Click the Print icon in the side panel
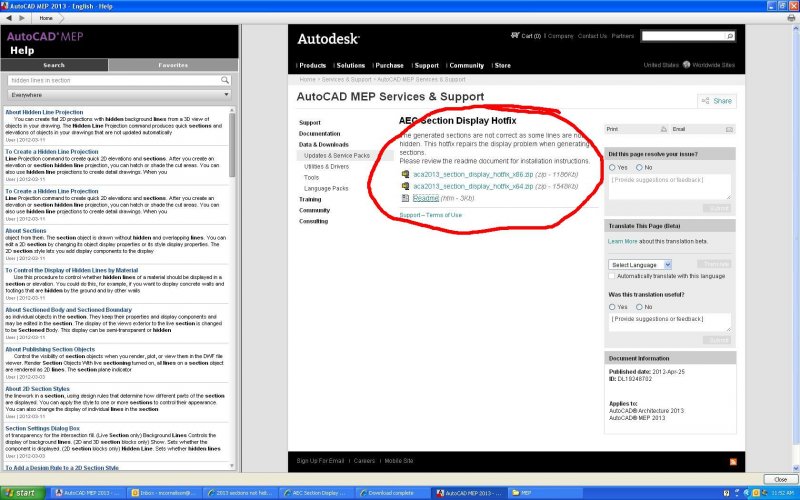 (664, 129)
